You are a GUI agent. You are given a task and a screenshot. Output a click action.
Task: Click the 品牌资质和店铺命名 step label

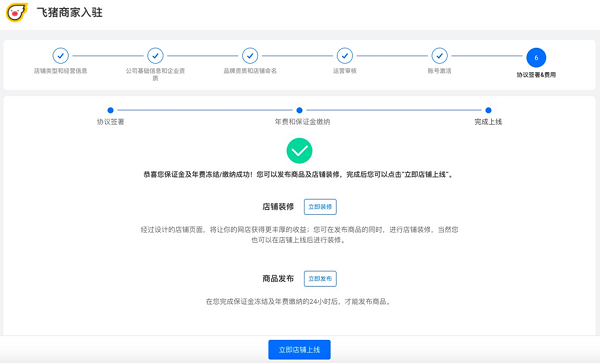(x=250, y=71)
